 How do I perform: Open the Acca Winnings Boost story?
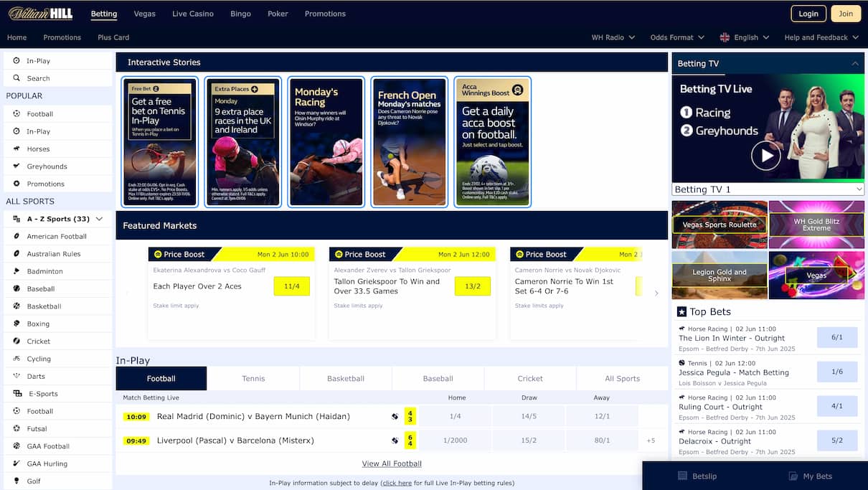493,142
